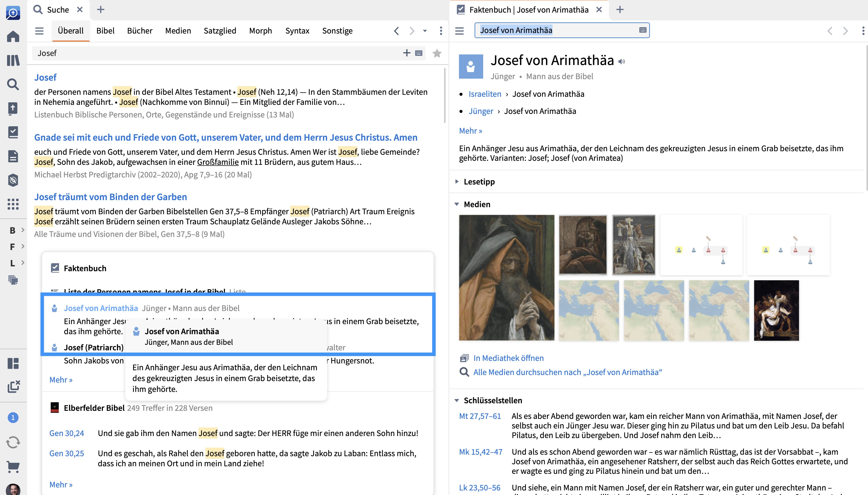This screenshot has height=495, width=868.
Task: Click the stacked-panels icon below the L shortcut
Action: point(13,280)
